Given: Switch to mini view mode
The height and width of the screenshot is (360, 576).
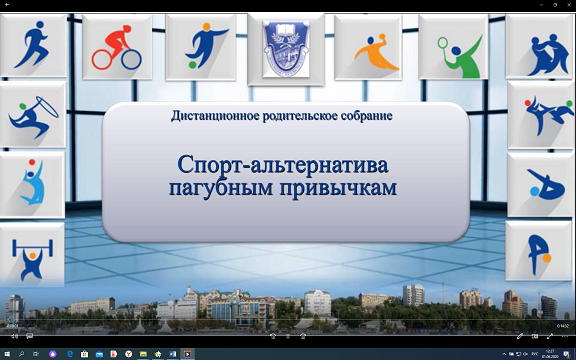Looking at the screenshot, I should click(535, 336).
